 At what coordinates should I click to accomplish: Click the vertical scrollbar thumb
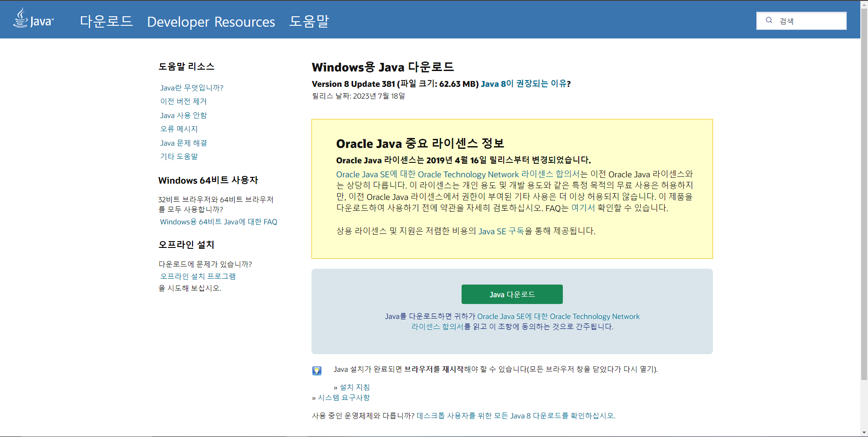(864, 194)
